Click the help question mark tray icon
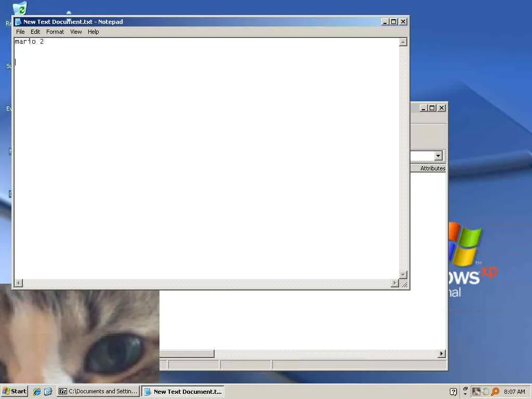The image size is (532, 399). click(x=453, y=392)
